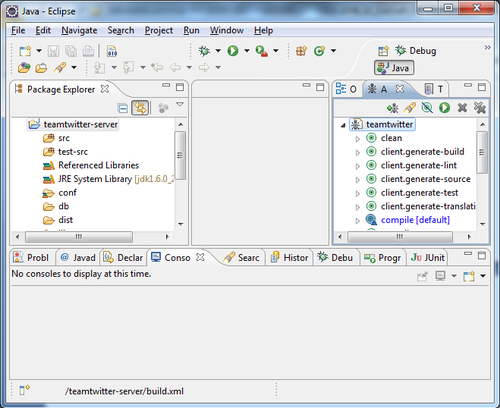Switch to the Problems tab
This screenshot has height=408, width=500.
[x=31, y=258]
